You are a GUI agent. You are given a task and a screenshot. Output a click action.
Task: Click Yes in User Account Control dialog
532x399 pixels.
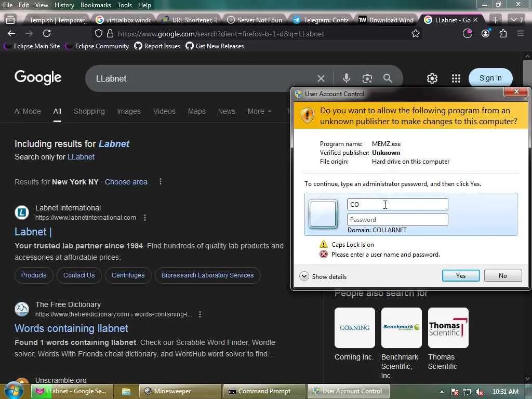click(x=461, y=276)
